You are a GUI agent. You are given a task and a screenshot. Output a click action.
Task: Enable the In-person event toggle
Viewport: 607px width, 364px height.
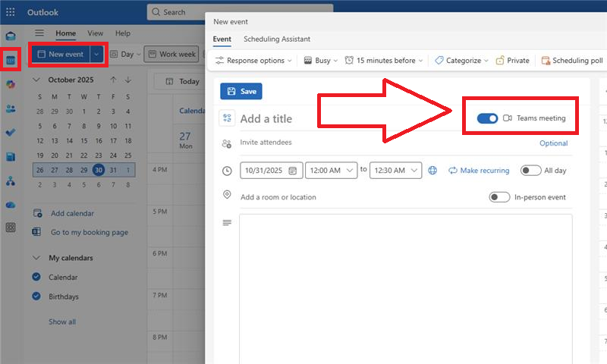[499, 197]
